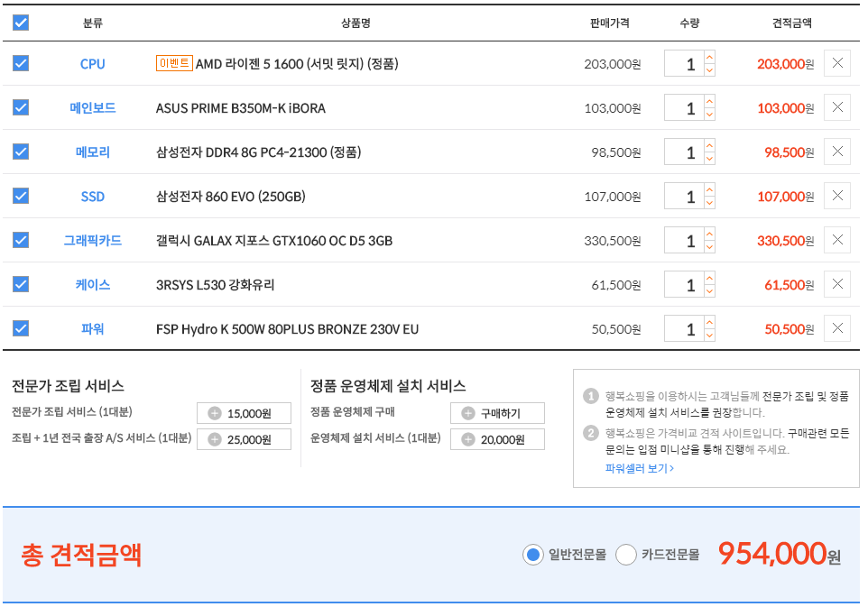Decrease 메인보드 quantity with the down arrow
This screenshot has width=868, height=607.
pos(709,115)
